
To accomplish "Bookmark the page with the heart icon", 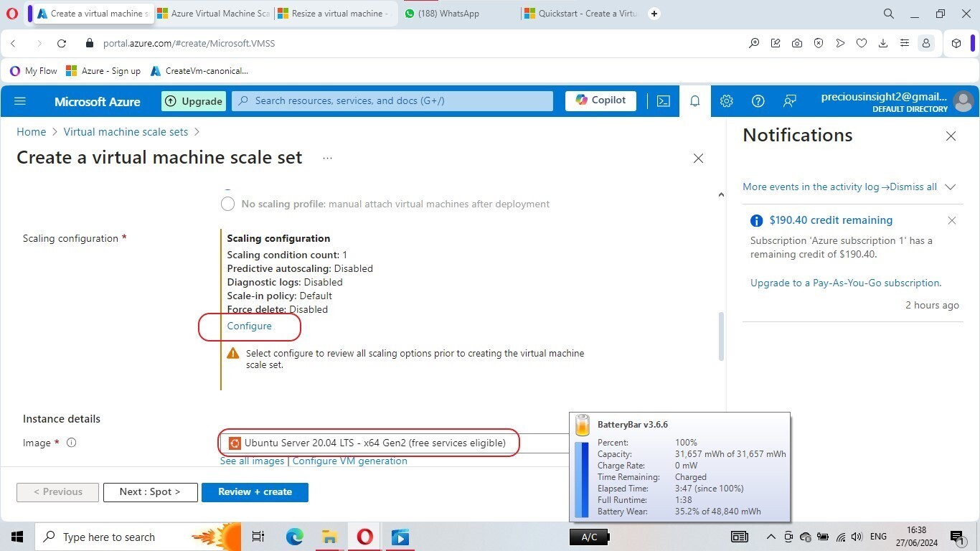I will click(862, 43).
